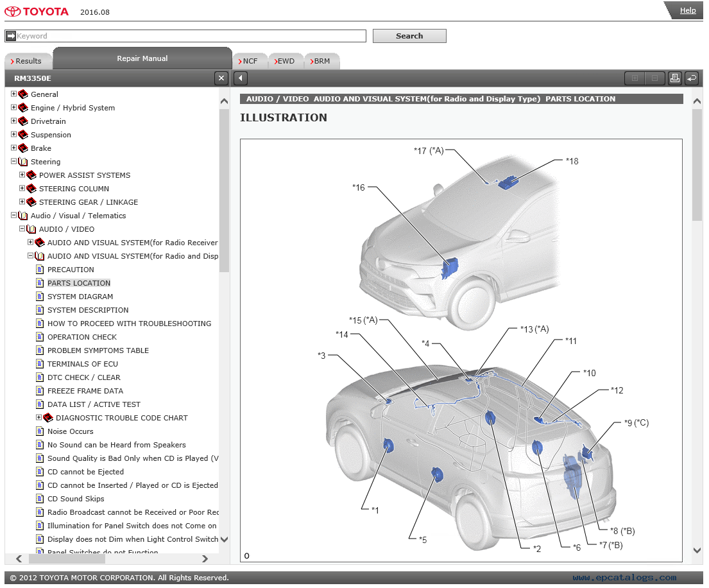The width and height of the screenshot is (709, 588).
Task: Click the Search button
Action: (x=409, y=36)
